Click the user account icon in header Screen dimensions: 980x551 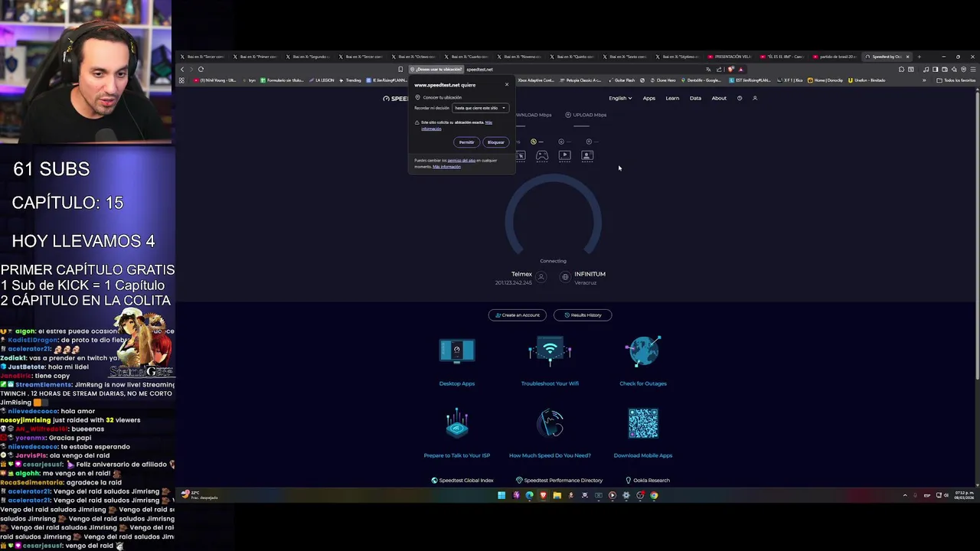pos(755,98)
